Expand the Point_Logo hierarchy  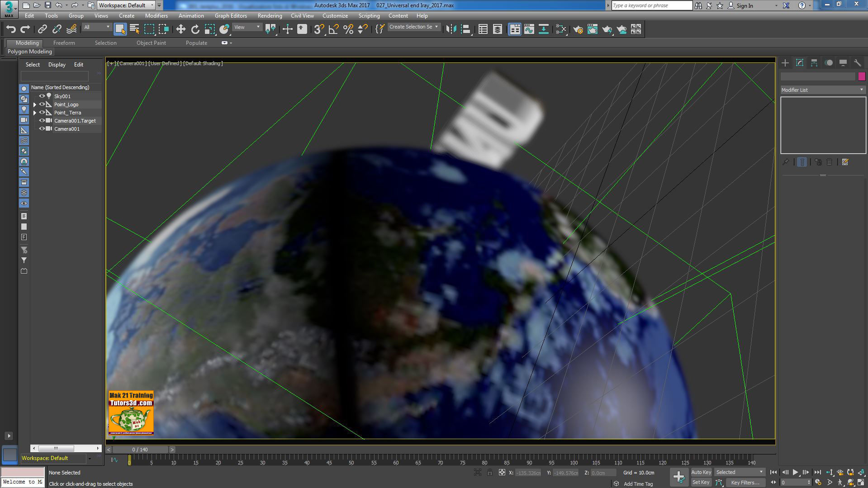(35, 104)
